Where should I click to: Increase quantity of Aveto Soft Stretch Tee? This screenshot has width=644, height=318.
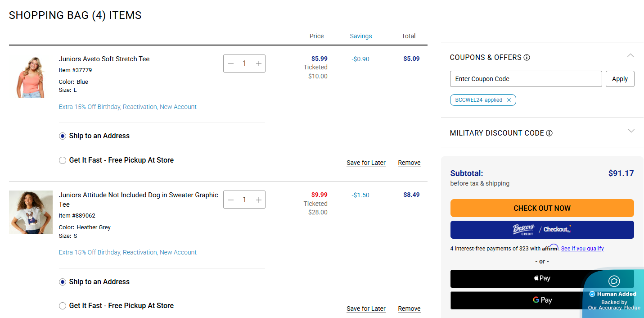click(258, 64)
